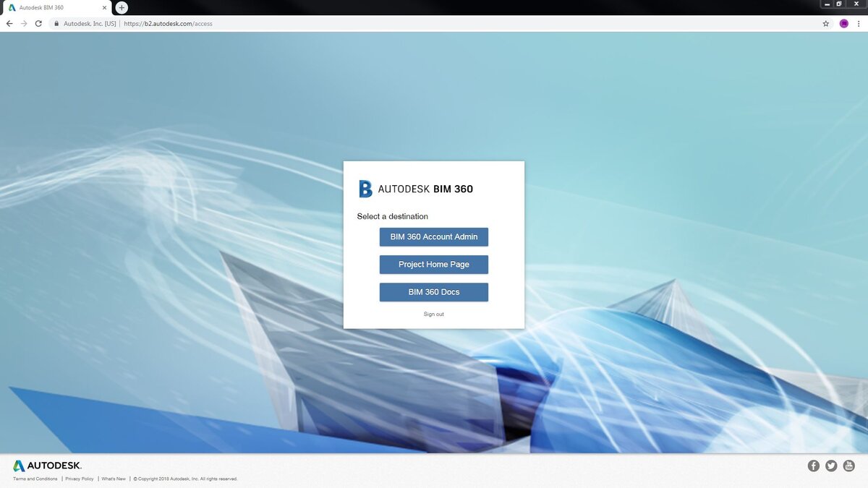Go back with browser back arrow

[x=9, y=24]
